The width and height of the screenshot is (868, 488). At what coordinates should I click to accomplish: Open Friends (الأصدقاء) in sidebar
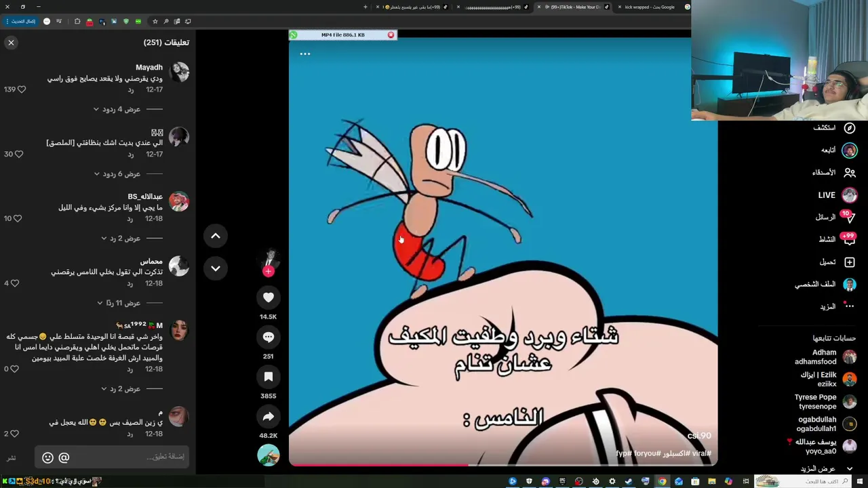(x=834, y=173)
